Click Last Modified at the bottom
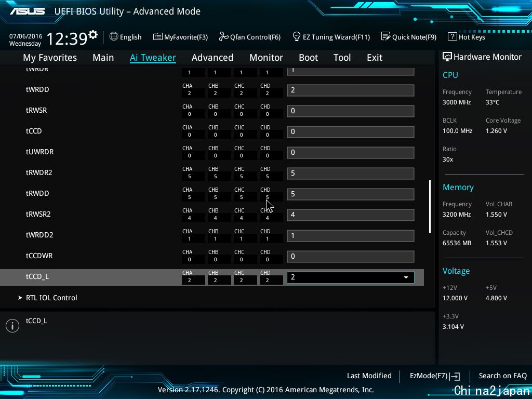Screen dimensions: 532x399 pyautogui.click(x=369, y=376)
